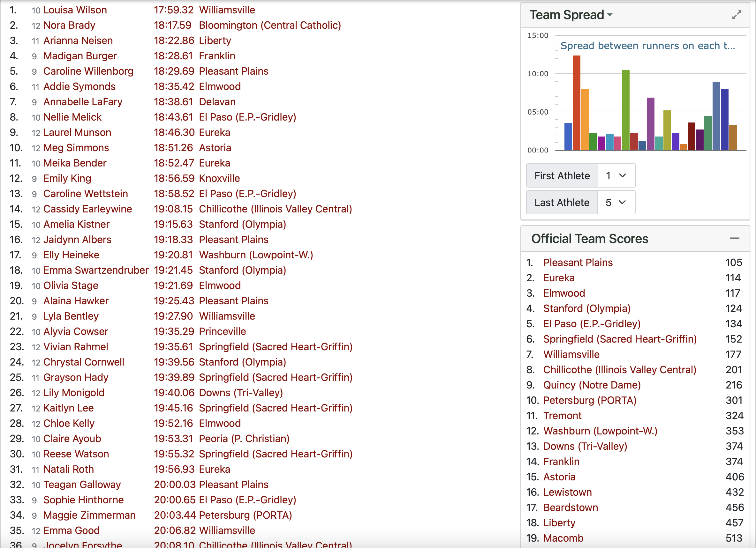This screenshot has width=756, height=548.
Task: Open Arianna Neisen's athlete page
Action: [x=78, y=41]
